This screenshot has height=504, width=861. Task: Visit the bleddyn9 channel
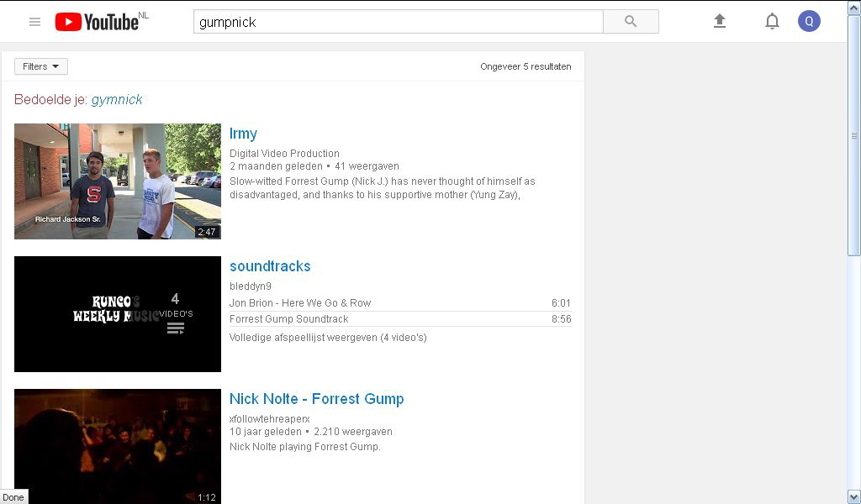(251, 286)
